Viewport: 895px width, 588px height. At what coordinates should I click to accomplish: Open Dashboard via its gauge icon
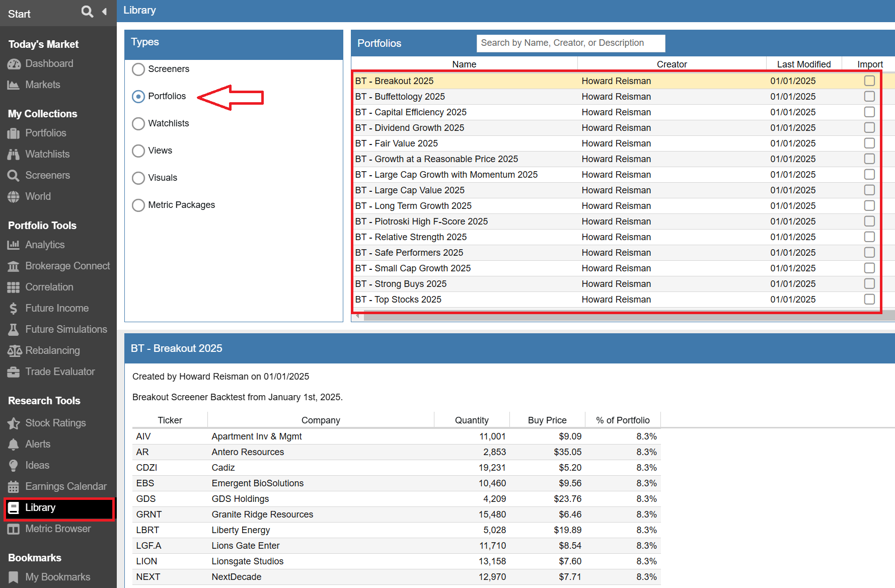coord(14,64)
